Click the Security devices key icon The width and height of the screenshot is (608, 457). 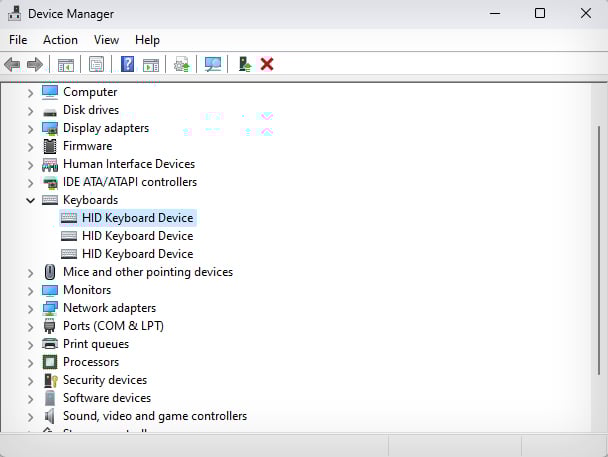[50, 380]
